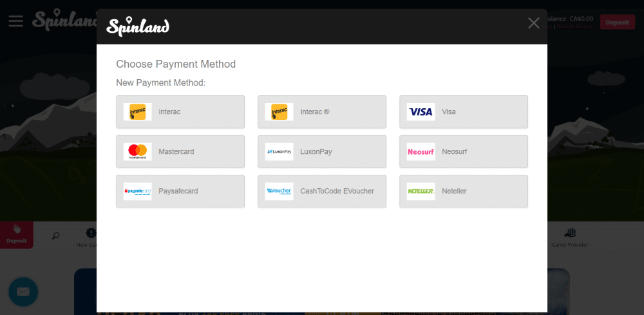Open the Deposit hand icon in game bar
This screenshot has height=315, width=644.
tap(17, 235)
